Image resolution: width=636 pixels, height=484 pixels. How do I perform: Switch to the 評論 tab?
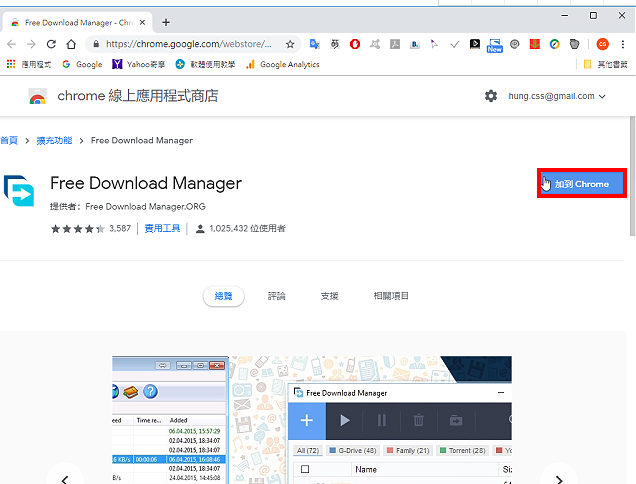click(277, 296)
